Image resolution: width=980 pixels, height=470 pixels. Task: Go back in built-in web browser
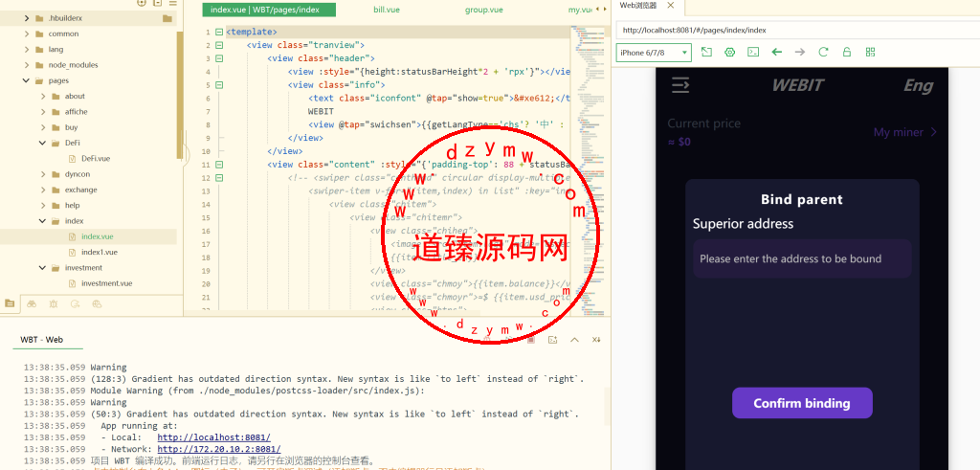[776, 52]
